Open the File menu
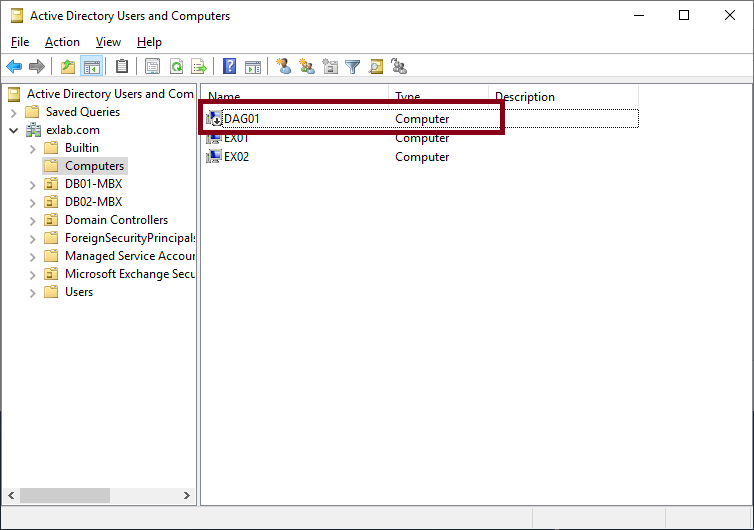Screen dimensions: 754x530 pyautogui.click(x=20, y=42)
